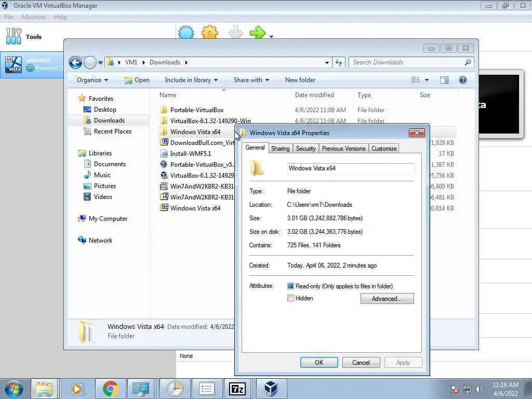Select the Portable-VirtualBox folder
The image size is (532, 399).
(197, 110)
